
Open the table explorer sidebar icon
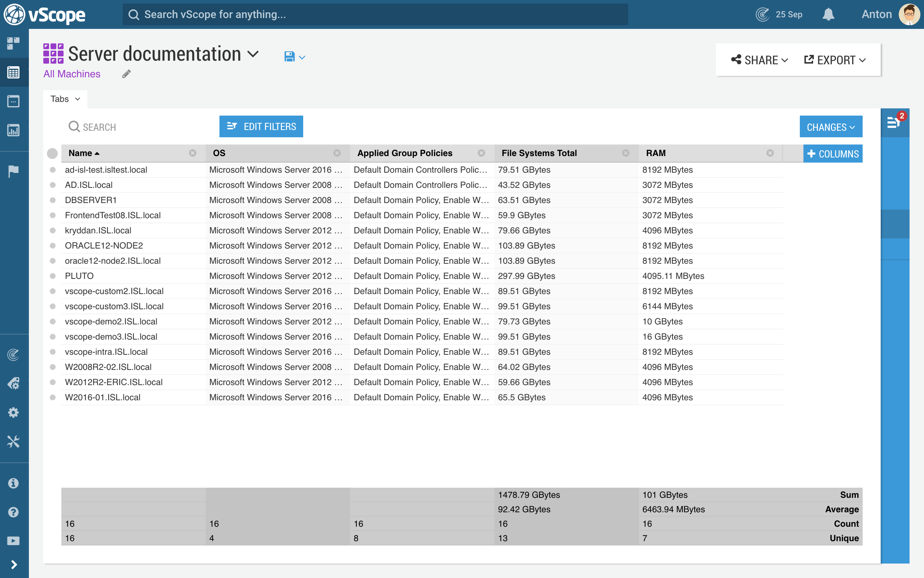pyautogui.click(x=13, y=72)
